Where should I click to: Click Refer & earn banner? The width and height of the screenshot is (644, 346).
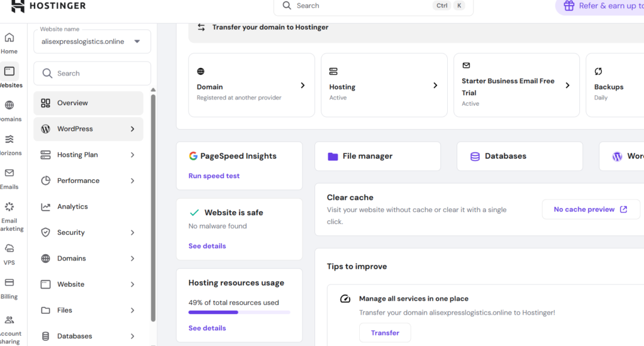click(x=600, y=6)
